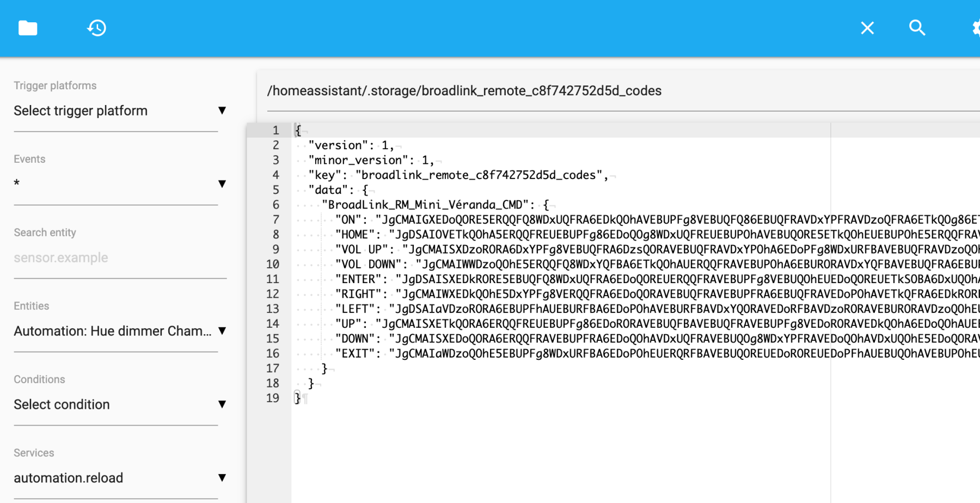This screenshot has height=503, width=980.
Task: Select the "ENTER" code key
Action: pos(358,279)
